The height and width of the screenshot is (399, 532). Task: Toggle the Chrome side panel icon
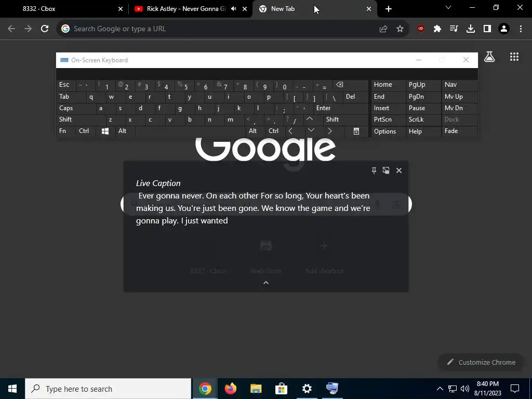[x=487, y=29]
